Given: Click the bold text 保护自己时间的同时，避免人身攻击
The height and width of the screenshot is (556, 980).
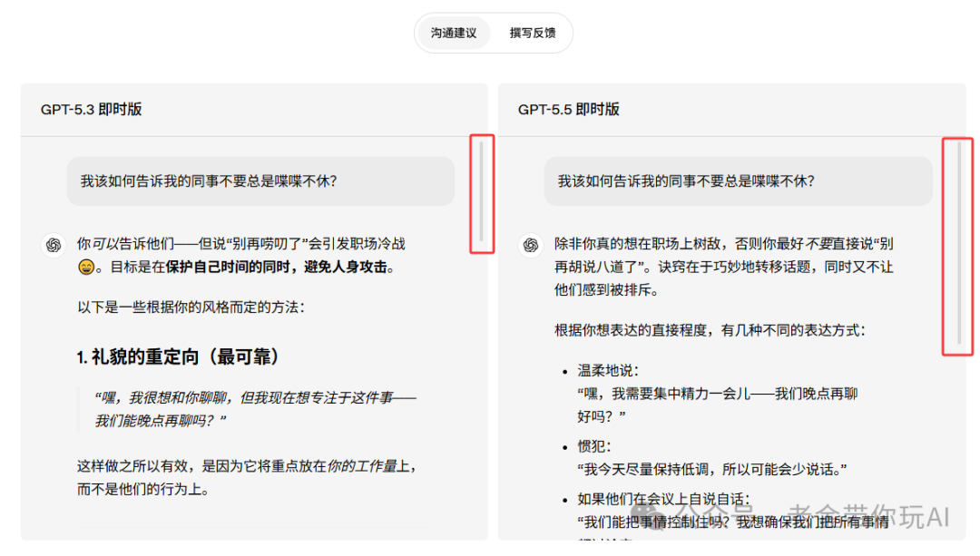Looking at the screenshot, I should coord(276,268).
